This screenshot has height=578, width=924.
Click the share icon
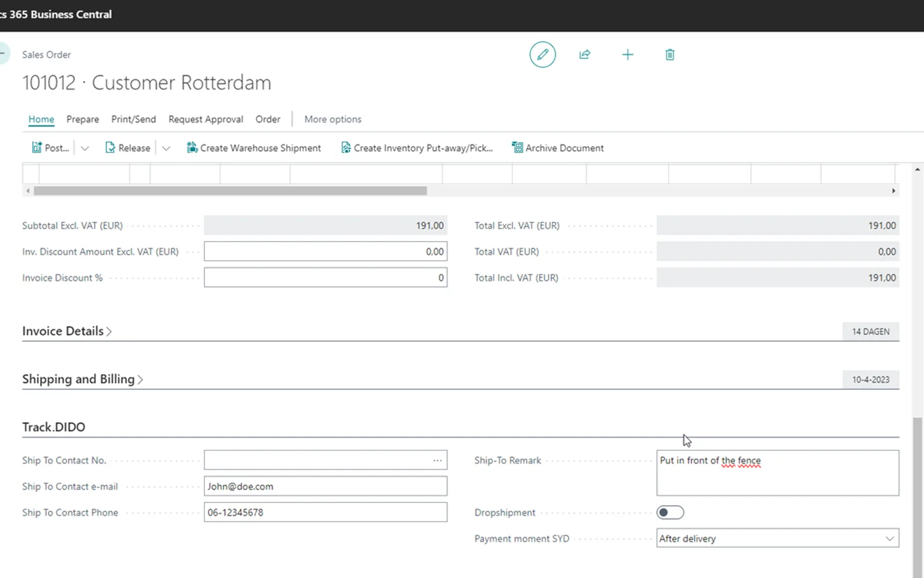[x=584, y=54]
